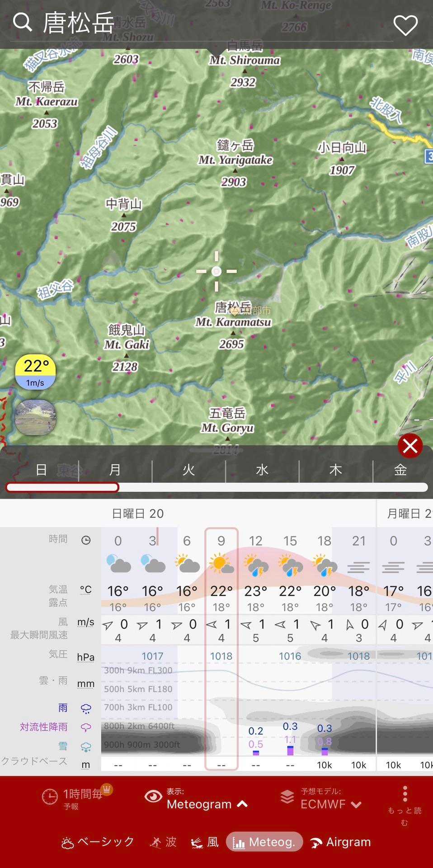Open the webcam thumbnail on map
This screenshot has height=868, width=433.
click(35, 417)
